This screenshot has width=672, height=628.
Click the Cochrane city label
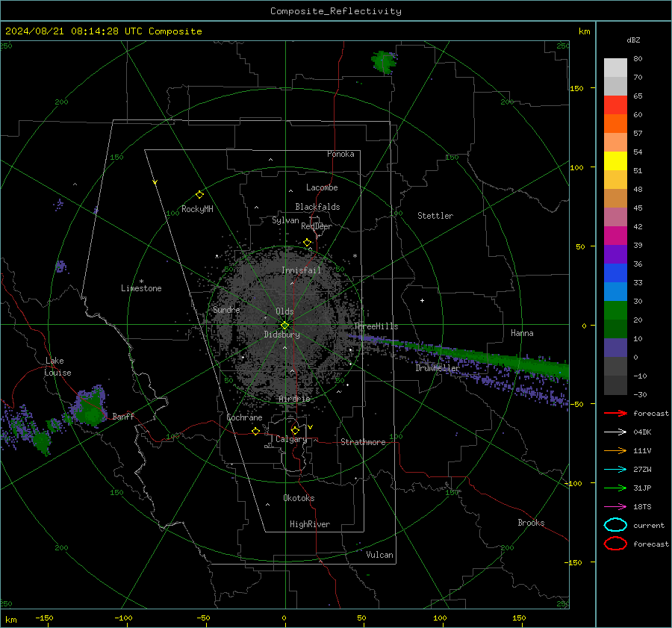(244, 417)
